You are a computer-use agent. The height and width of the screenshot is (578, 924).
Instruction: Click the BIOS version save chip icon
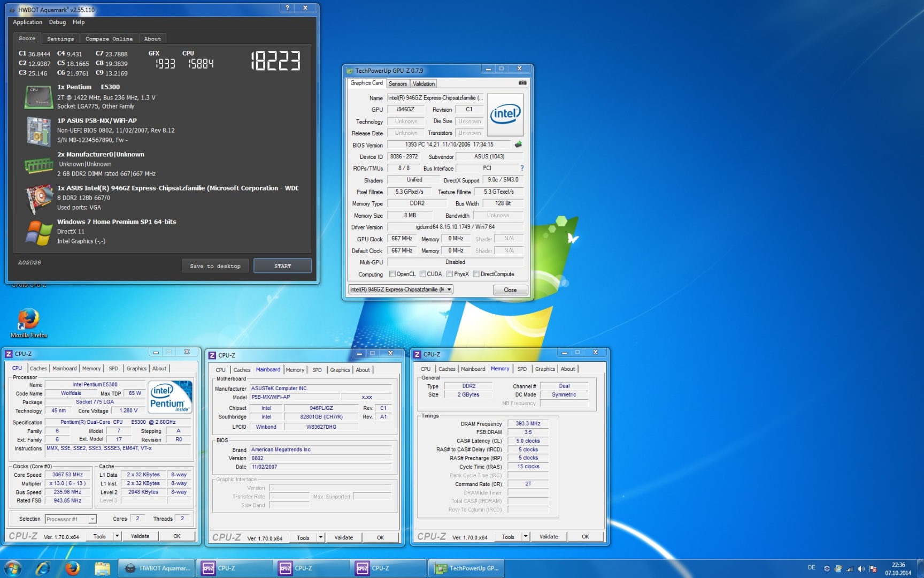(x=518, y=144)
